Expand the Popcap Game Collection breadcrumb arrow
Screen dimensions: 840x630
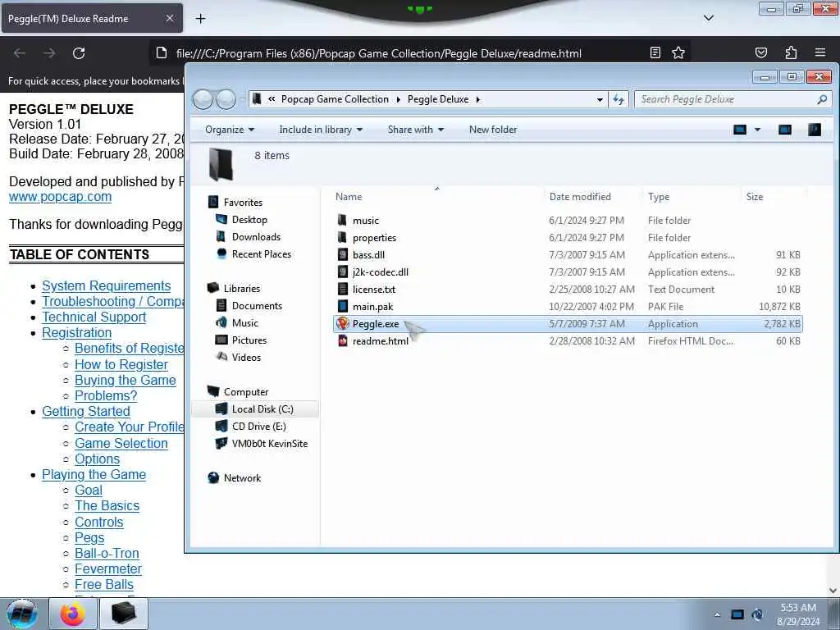[x=398, y=99]
